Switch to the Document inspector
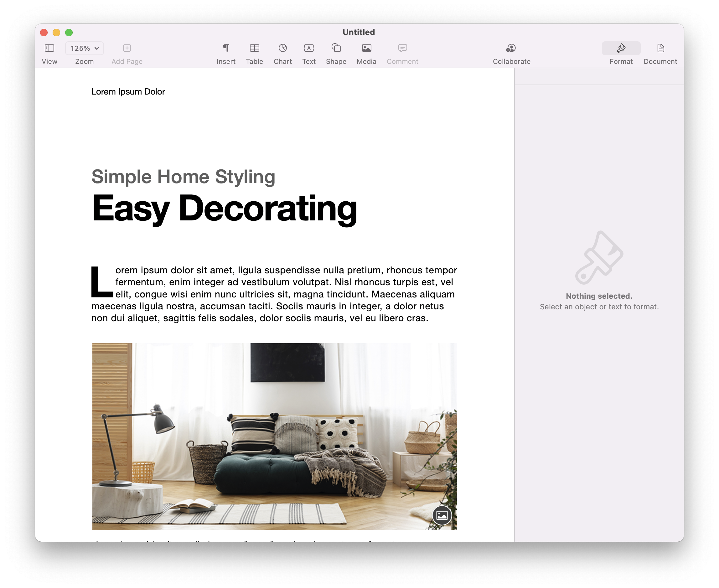Screen dimensions: 719x588 point(660,48)
